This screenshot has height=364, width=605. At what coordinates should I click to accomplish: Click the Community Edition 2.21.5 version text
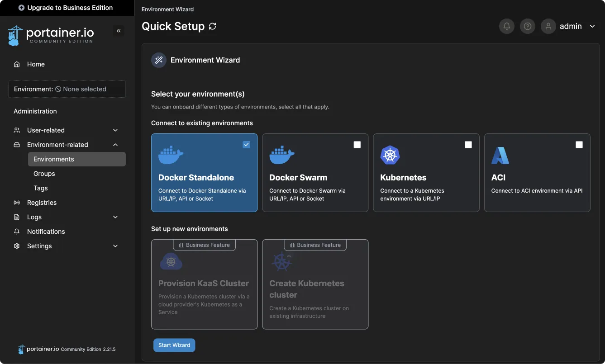(88, 350)
